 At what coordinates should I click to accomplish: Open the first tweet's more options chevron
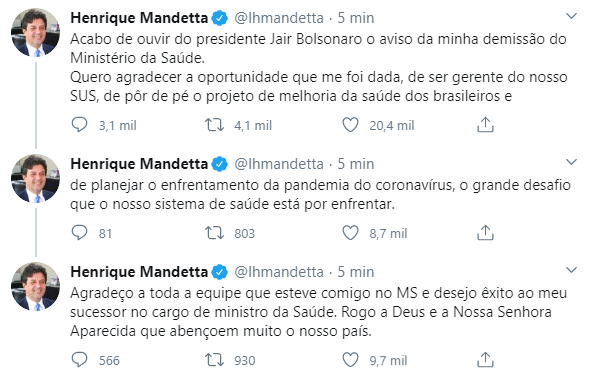point(572,16)
